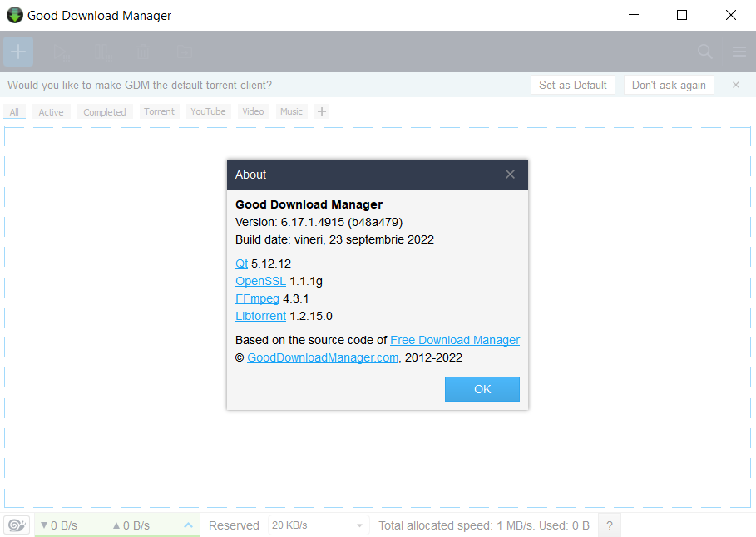Click the Good Download Manager logo

click(x=14, y=15)
